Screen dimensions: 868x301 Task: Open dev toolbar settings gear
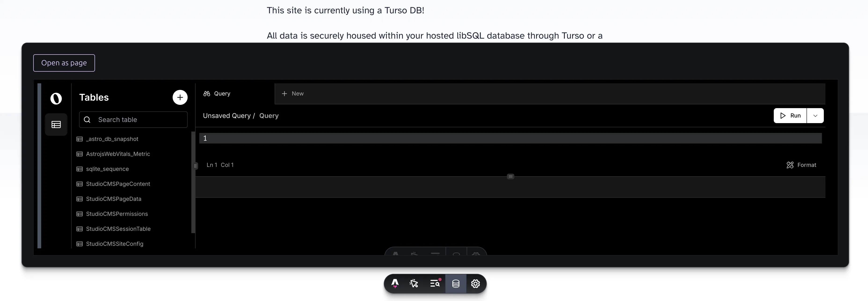[x=476, y=284]
